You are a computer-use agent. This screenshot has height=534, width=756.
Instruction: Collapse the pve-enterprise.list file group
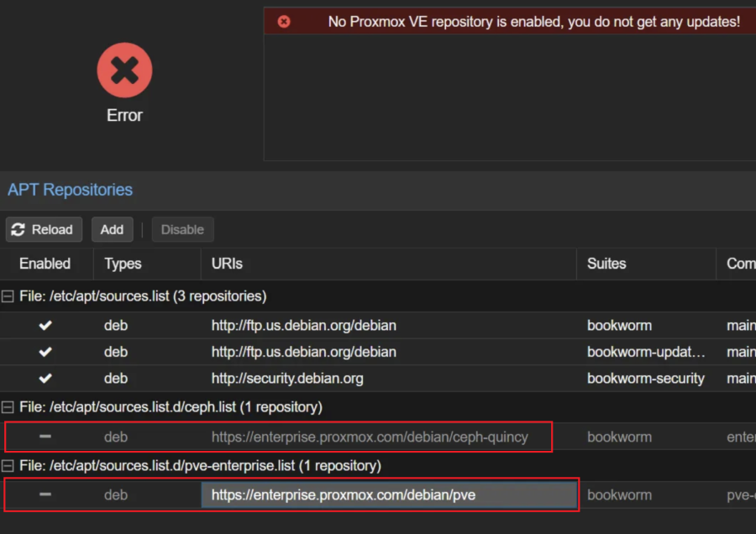click(x=8, y=466)
